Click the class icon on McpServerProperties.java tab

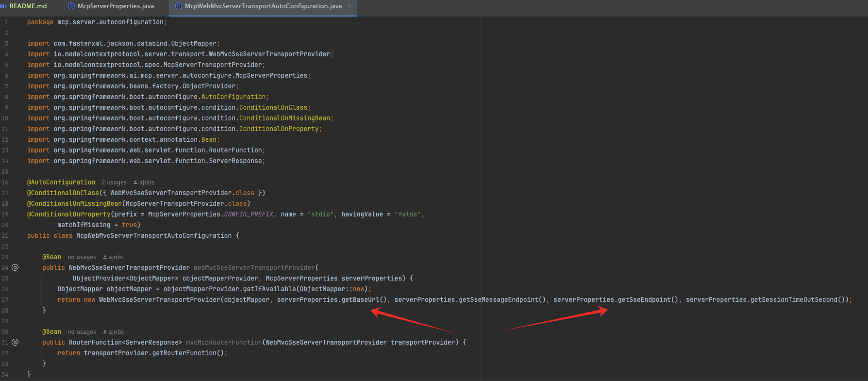pyautogui.click(x=71, y=6)
